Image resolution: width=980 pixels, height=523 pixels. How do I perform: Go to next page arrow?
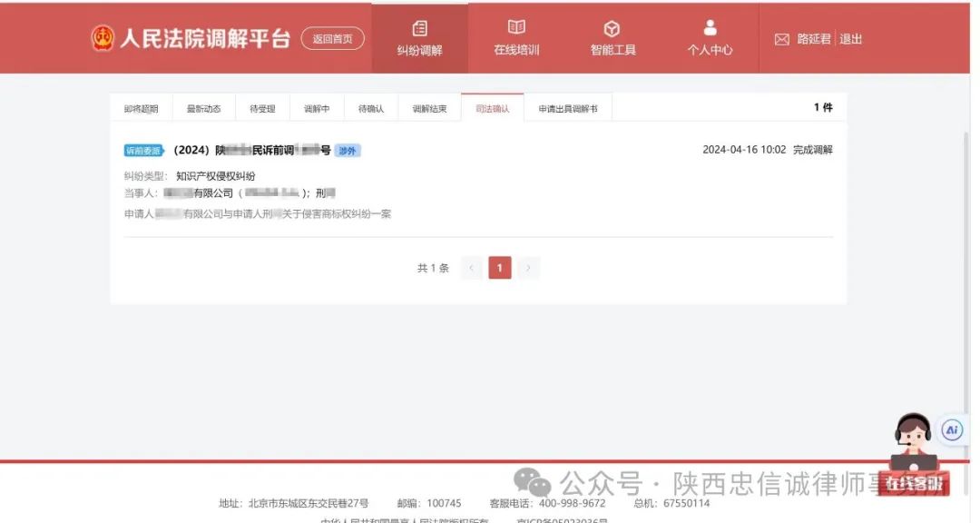click(x=528, y=268)
